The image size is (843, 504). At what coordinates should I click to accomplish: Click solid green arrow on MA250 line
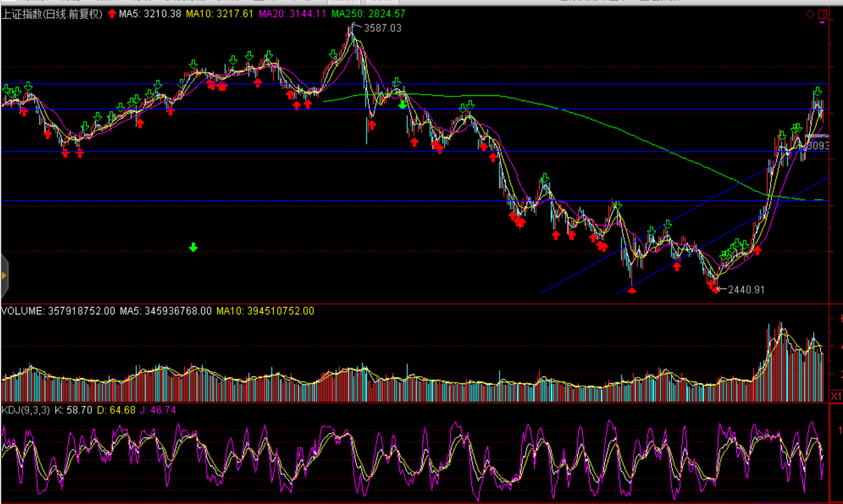(402, 105)
